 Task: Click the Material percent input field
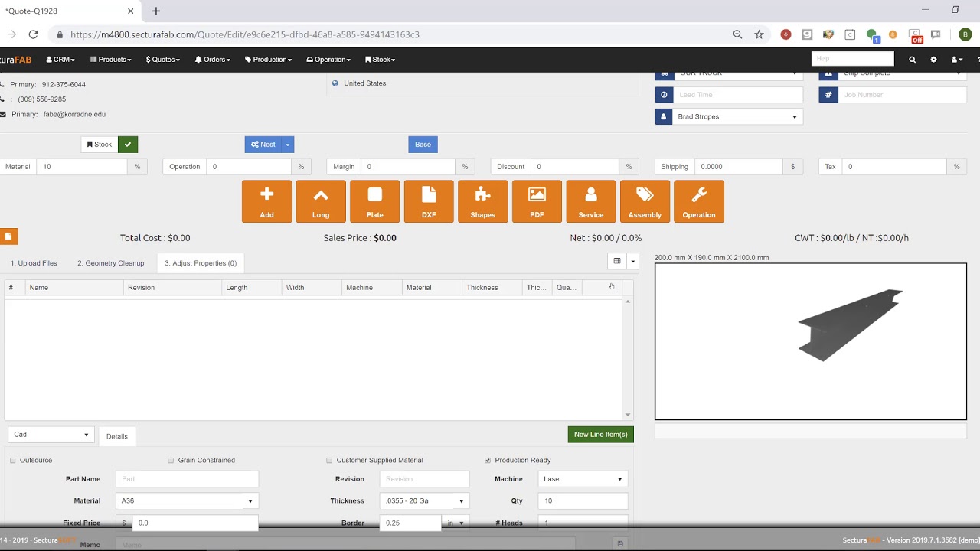pos(83,167)
